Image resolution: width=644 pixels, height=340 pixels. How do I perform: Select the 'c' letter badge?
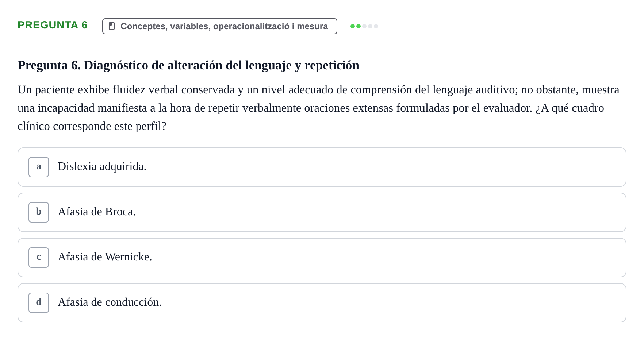(x=39, y=258)
